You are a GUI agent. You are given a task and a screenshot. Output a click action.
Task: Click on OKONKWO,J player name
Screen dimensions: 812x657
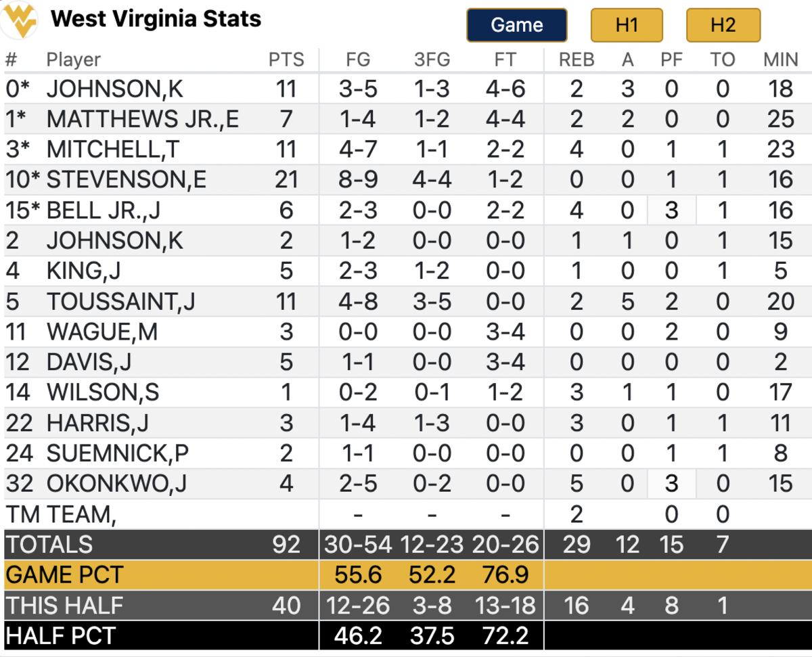pyautogui.click(x=116, y=484)
